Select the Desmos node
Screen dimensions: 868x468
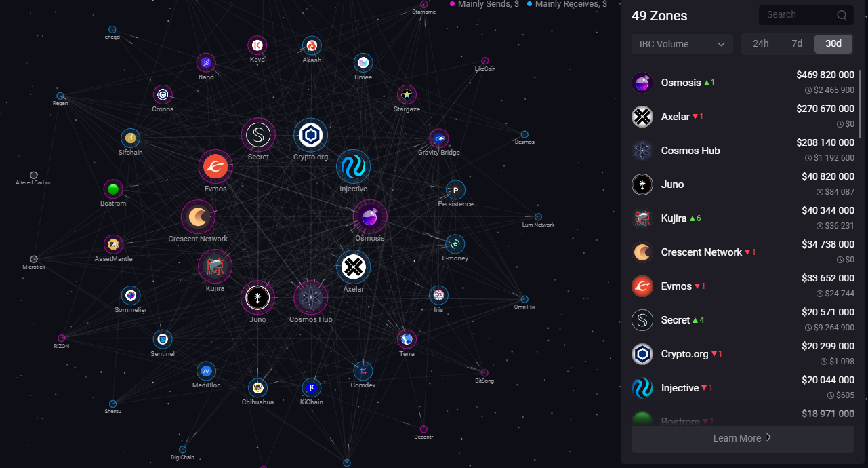coord(524,134)
